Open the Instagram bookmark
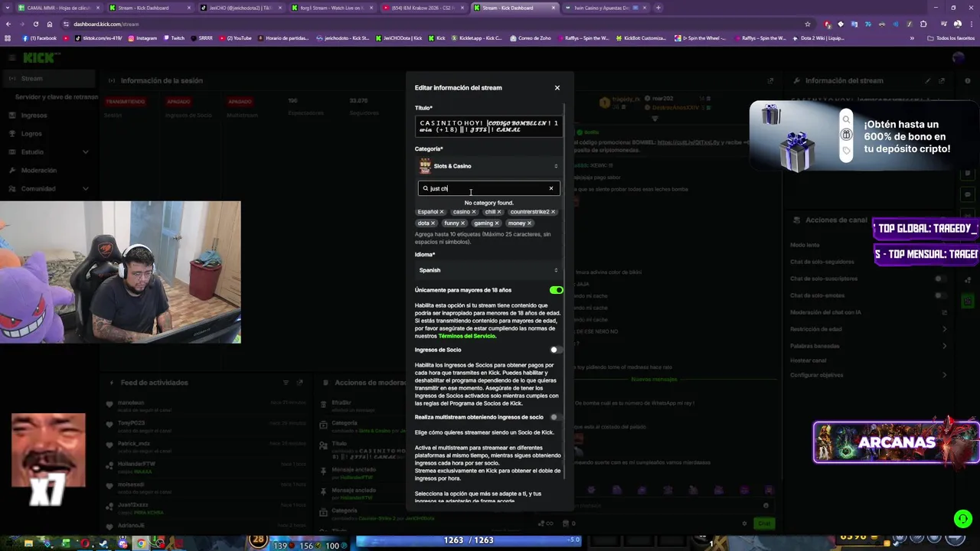The image size is (980, 551). [142, 38]
